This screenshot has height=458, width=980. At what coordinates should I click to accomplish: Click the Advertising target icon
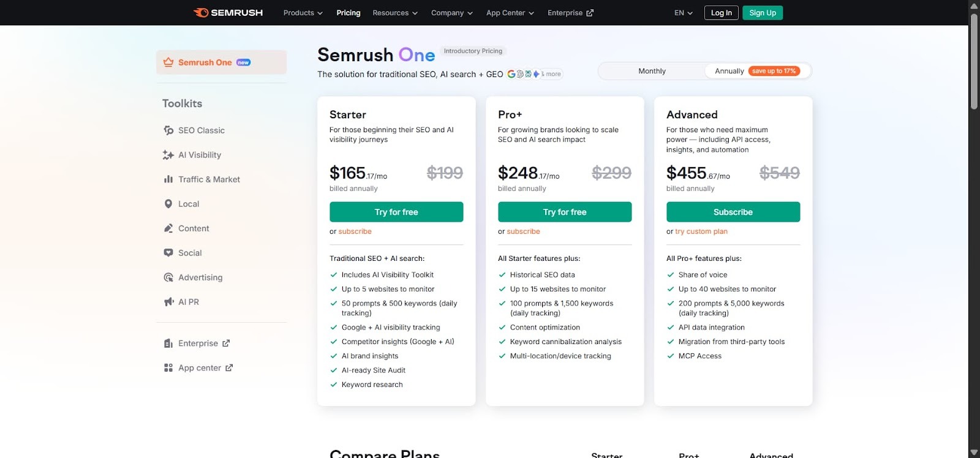click(168, 277)
